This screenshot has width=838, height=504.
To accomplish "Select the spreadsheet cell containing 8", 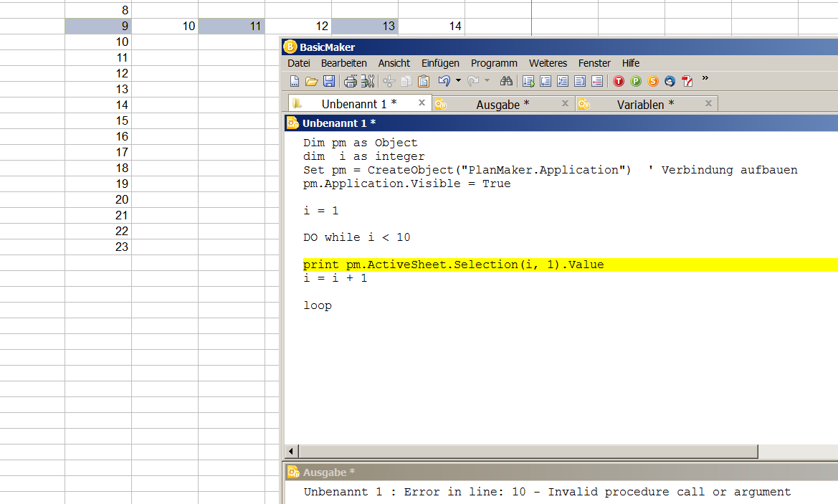I will [x=98, y=10].
